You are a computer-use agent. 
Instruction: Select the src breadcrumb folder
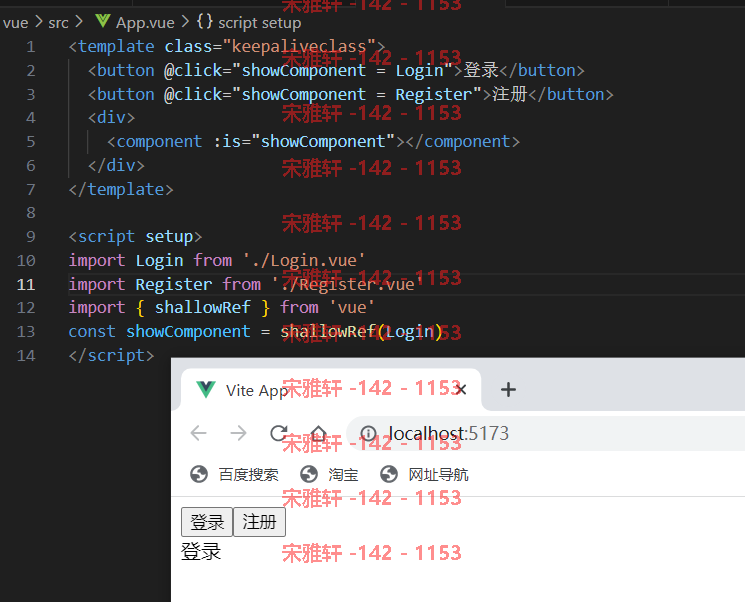click(58, 22)
